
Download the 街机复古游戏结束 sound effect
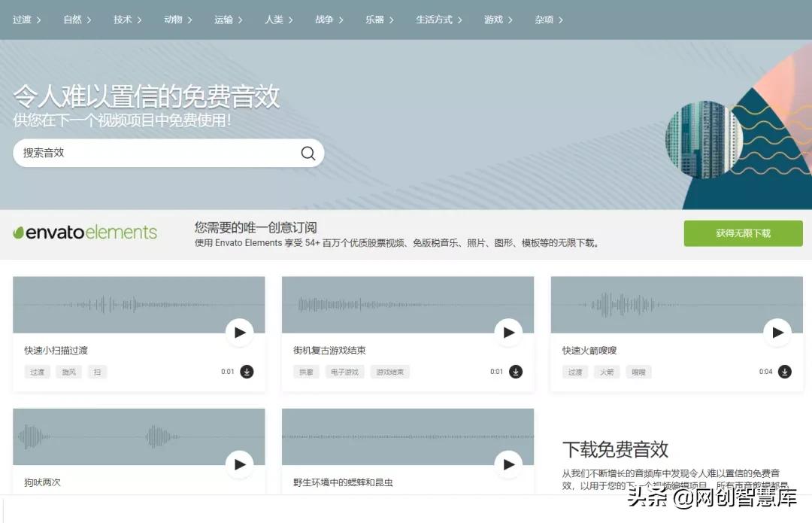(x=516, y=372)
